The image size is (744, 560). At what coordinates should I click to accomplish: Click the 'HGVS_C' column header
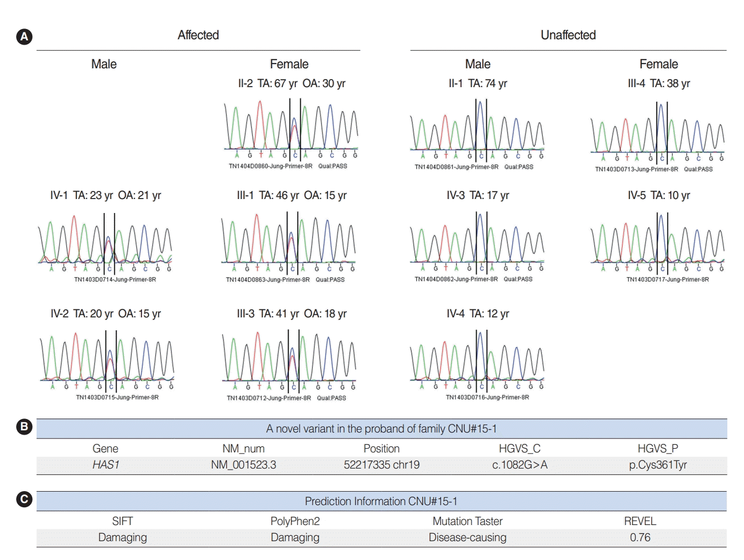pyautogui.click(x=520, y=449)
